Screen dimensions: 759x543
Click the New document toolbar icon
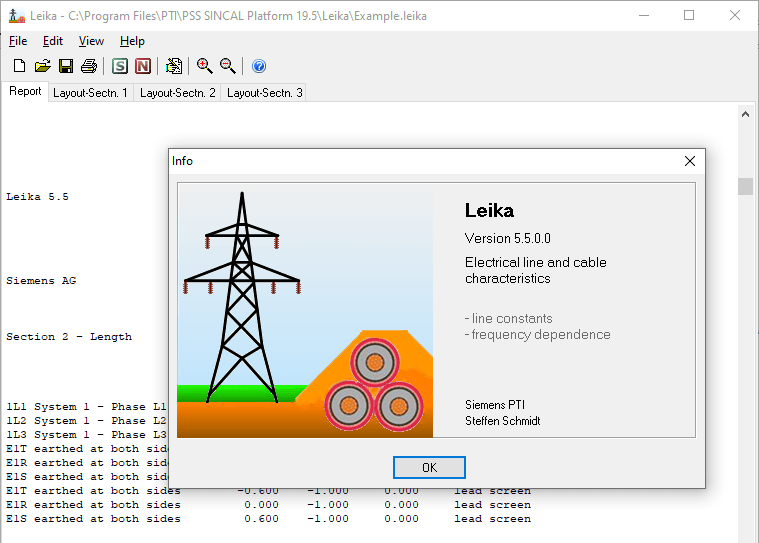click(19, 66)
